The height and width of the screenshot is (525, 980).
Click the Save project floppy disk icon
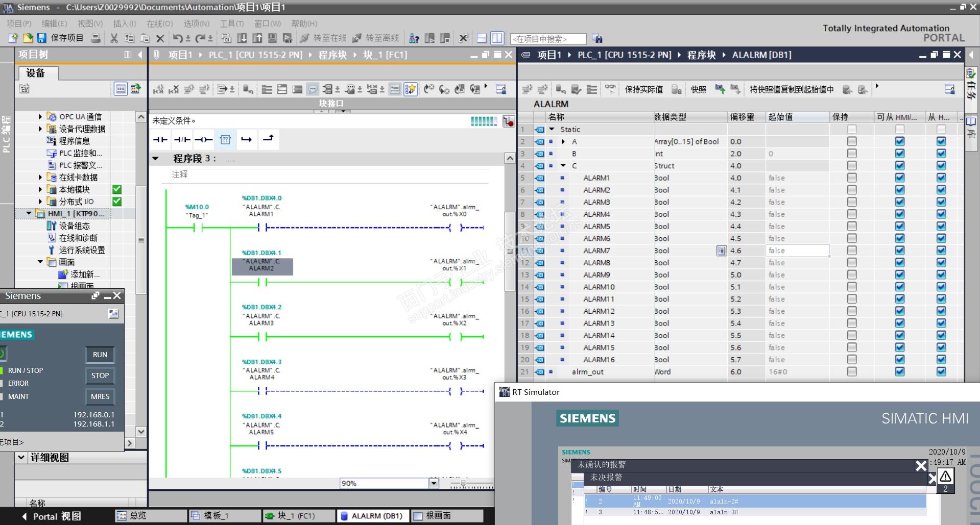[x=42, y=38]
